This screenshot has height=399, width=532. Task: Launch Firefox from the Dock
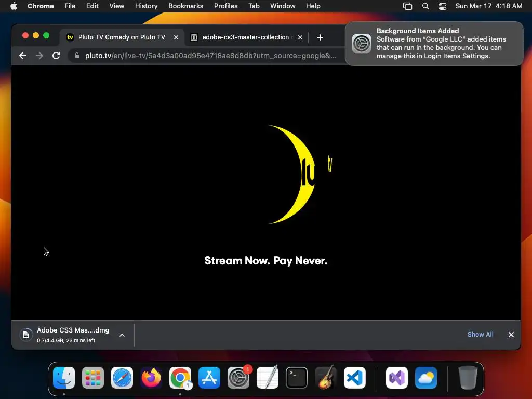pos(151,378)
